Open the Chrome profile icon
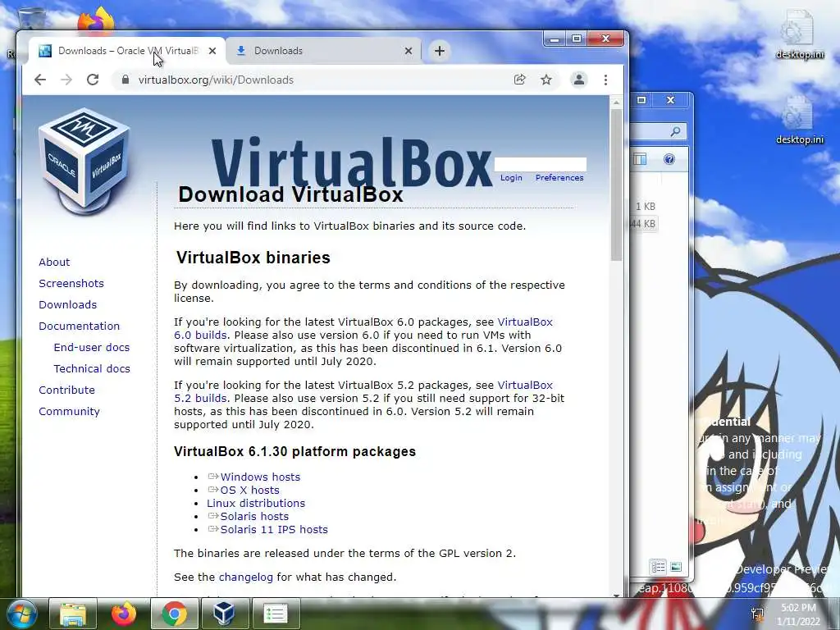 (579, 80)
